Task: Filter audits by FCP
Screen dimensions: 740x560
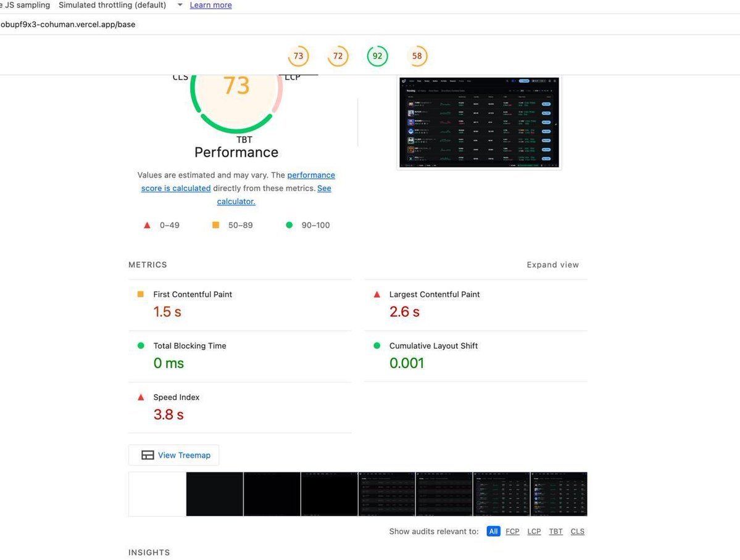Action: tap(512, 531)
